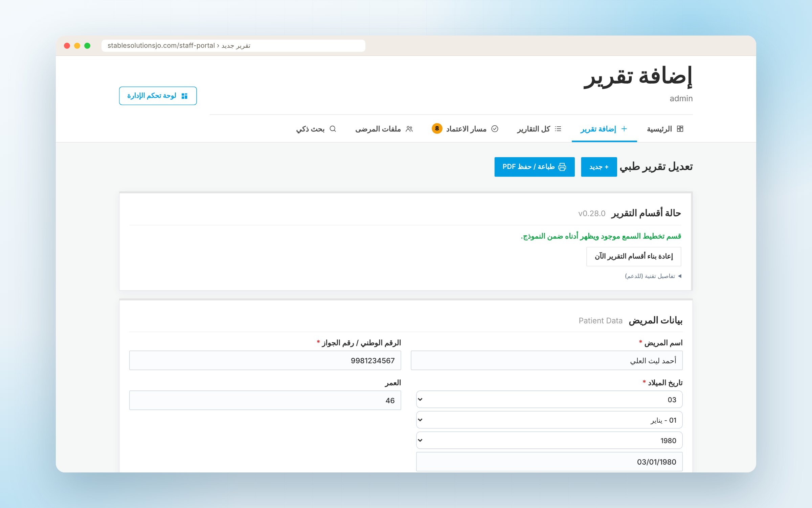
Task: Select the إضافة تقرير tab
Action: [604, 129]
